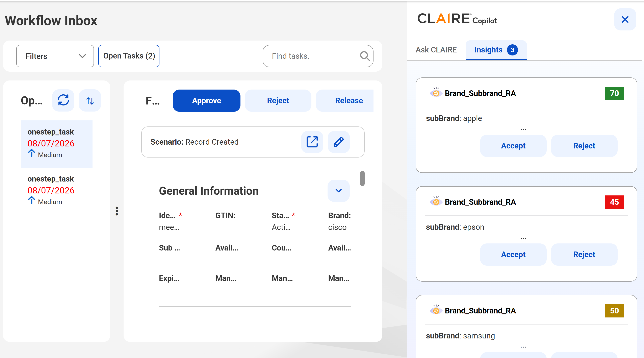The height and width of the screenshot is (358, 644).
Task: Click the Expi... field label
Action: 169,278
